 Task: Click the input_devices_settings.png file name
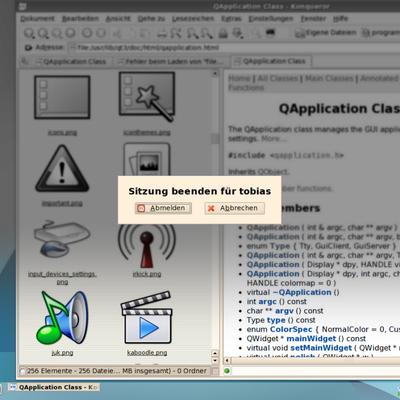point(62,278)
